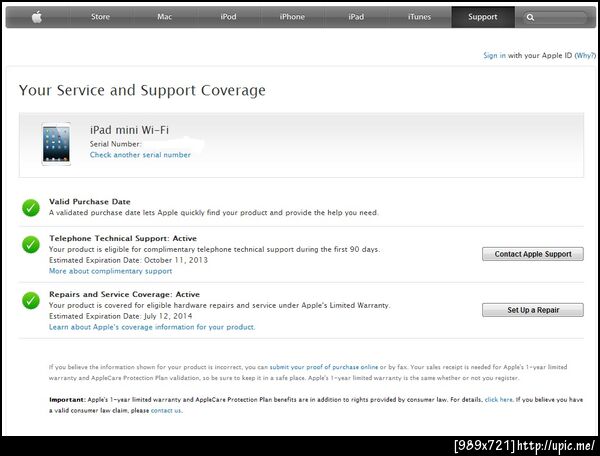Click the iPad mini Wi-Fi product name

coord(129,130)
